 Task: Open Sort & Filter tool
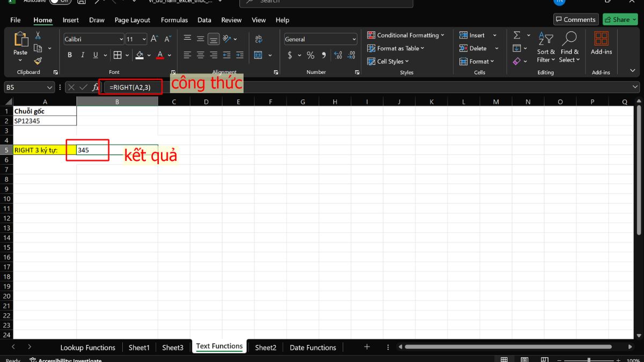coord(546,47)
